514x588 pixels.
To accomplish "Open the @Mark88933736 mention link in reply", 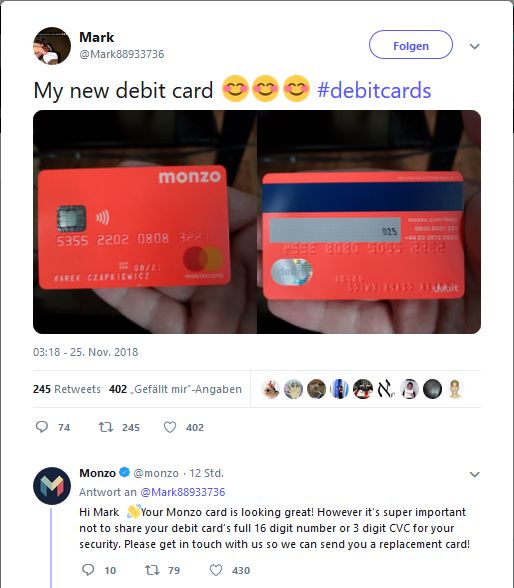I will [x=183, y=492].
